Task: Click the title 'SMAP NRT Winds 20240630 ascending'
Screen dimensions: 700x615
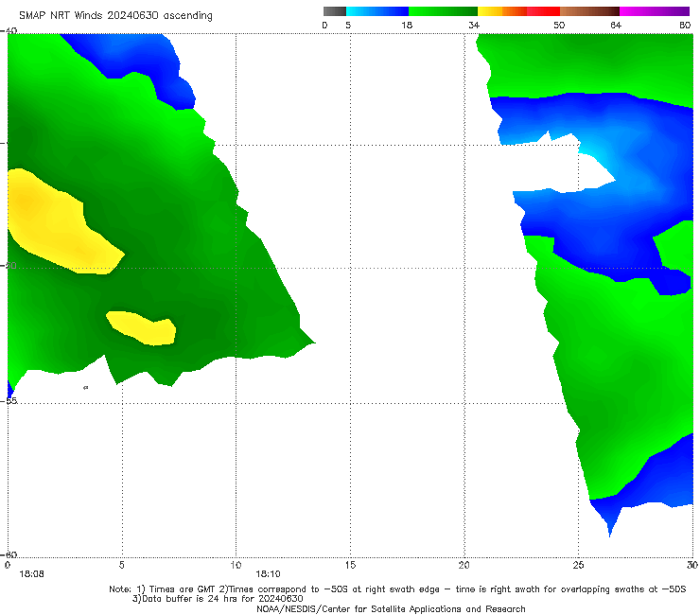Action: pos(115,15)
